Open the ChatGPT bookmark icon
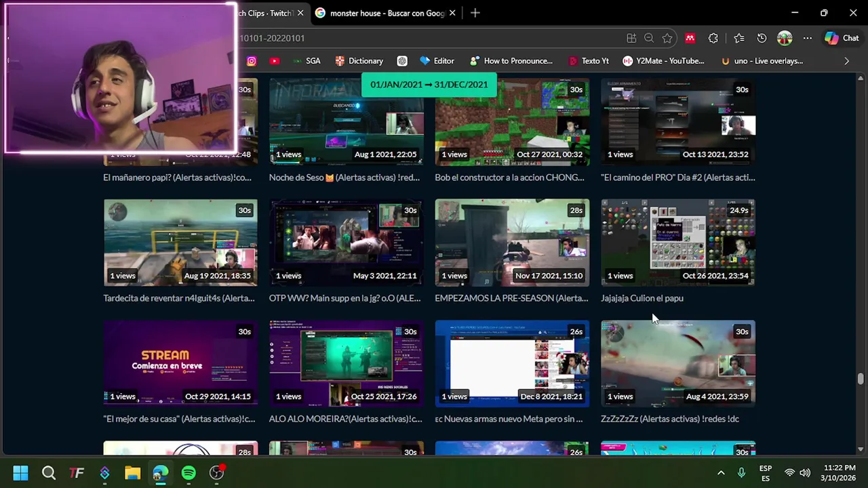 pyautogui.click(x=402, y=61)
